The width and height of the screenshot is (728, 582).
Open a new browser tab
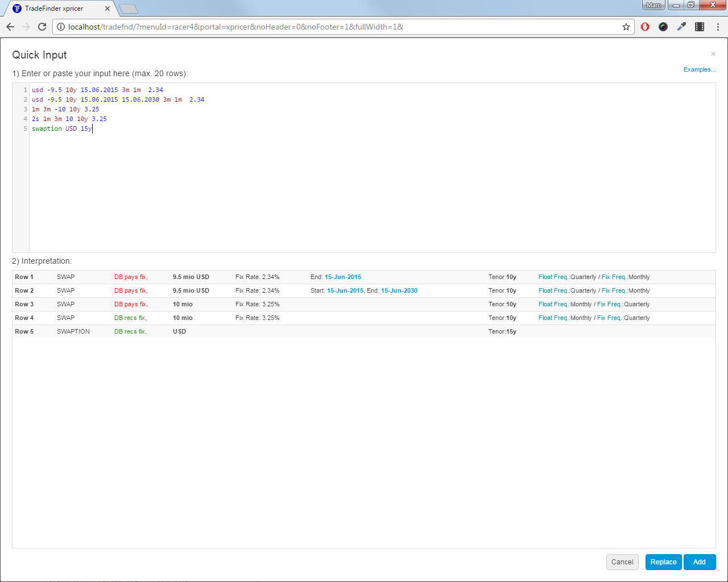pyautogui.click(x=129, y=9)
